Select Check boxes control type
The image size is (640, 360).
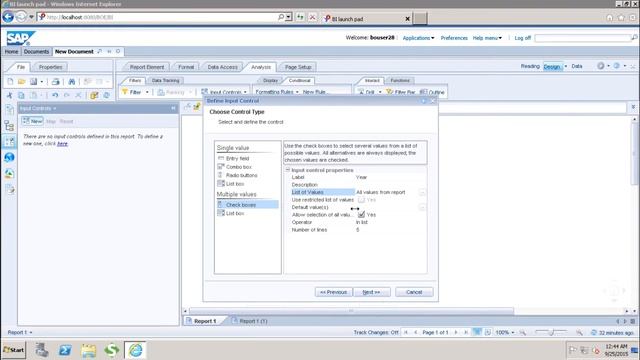coord(248,204)
